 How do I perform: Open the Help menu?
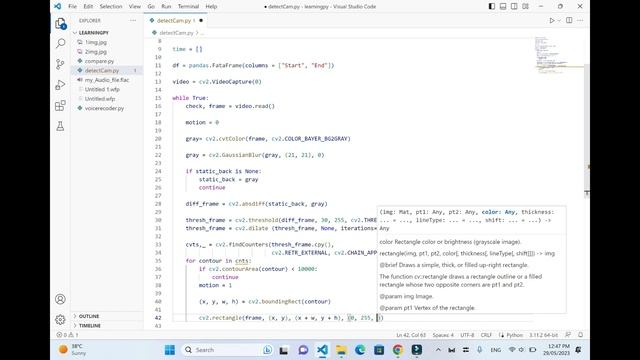pos(211,7)
